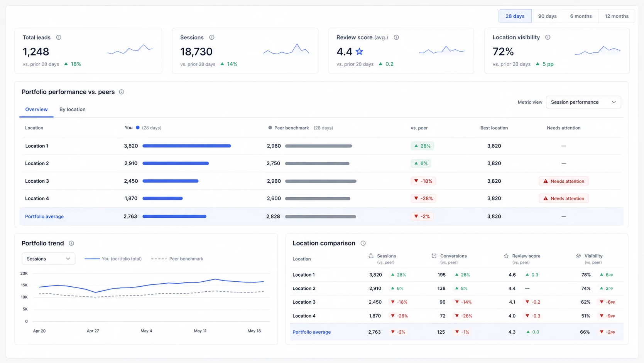The height and width of the screenshot is (363, 644).
Task: Click the 18,730 sessions value
Action: click(x=196, y=52)
